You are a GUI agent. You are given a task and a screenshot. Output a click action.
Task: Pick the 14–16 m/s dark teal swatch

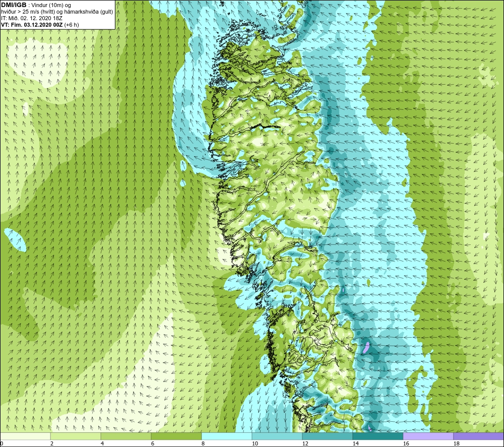click(378, 436)
